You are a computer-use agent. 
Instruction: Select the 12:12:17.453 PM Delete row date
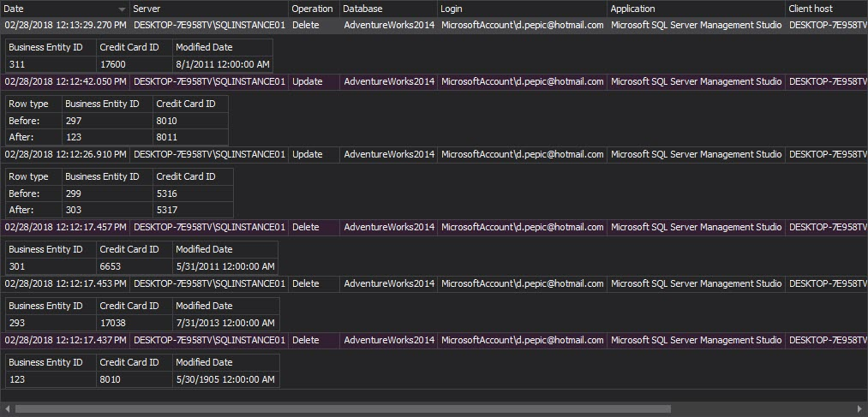tap(65, 283)
